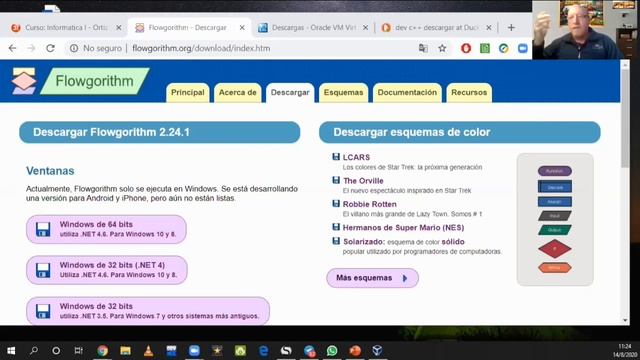Click the color scheme preview thumbnail

(x=555, y=220)
